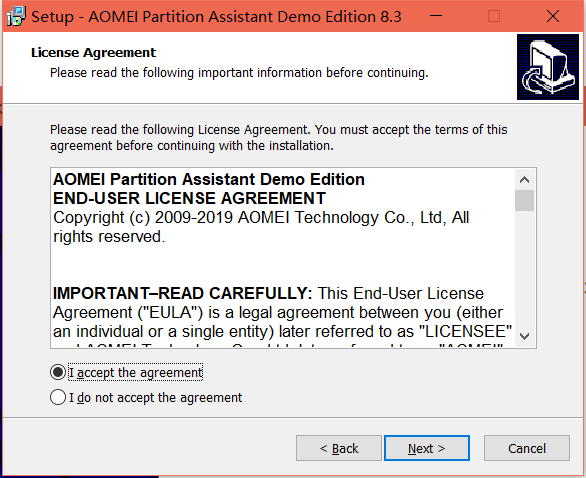Click the setup installer icon in title bar

pos(16,16)
